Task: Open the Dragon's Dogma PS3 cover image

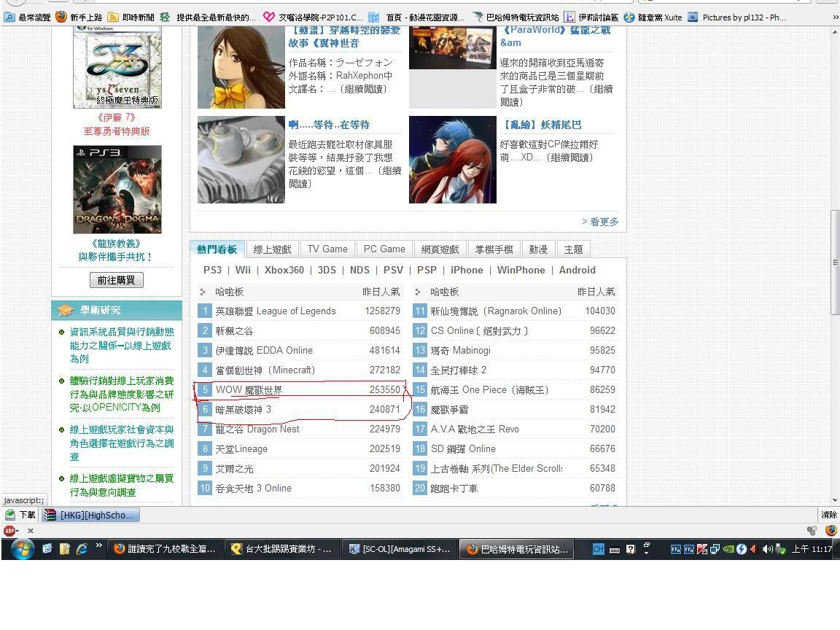Action: (117, 190)
